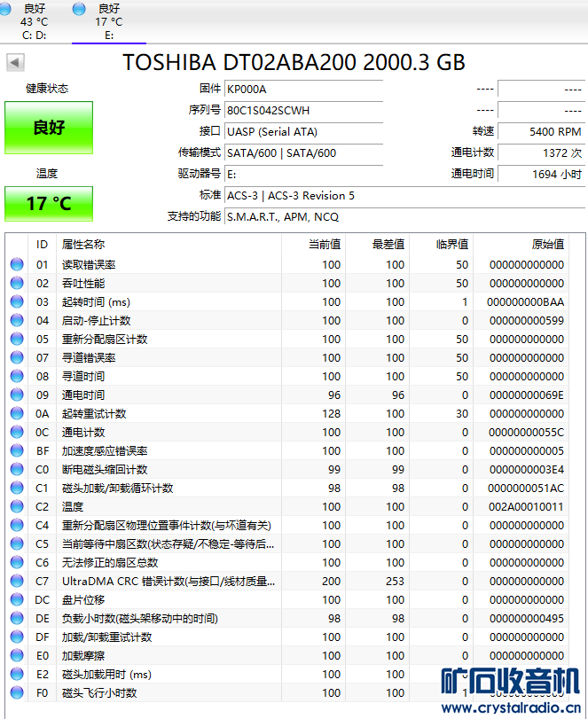Screen dimensions: 588x719
Task: Select the E: disk tab
Action: 109,21
